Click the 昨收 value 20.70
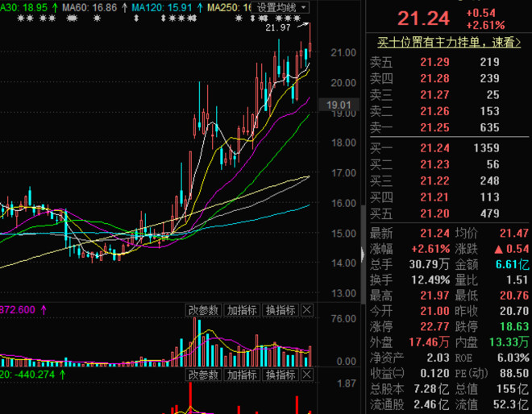Image resolution: width=532 pixels, height=414 pixels. pos(514,311)
